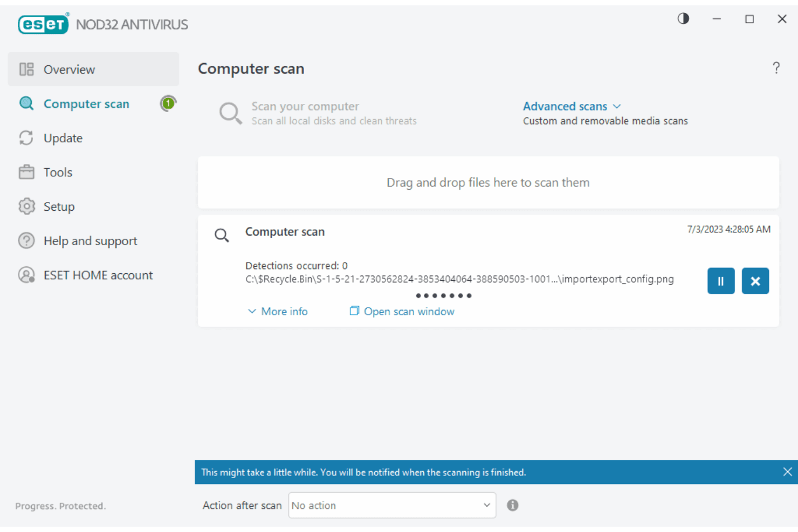Click the magnifier icon in the Computer scan entry

222,235
